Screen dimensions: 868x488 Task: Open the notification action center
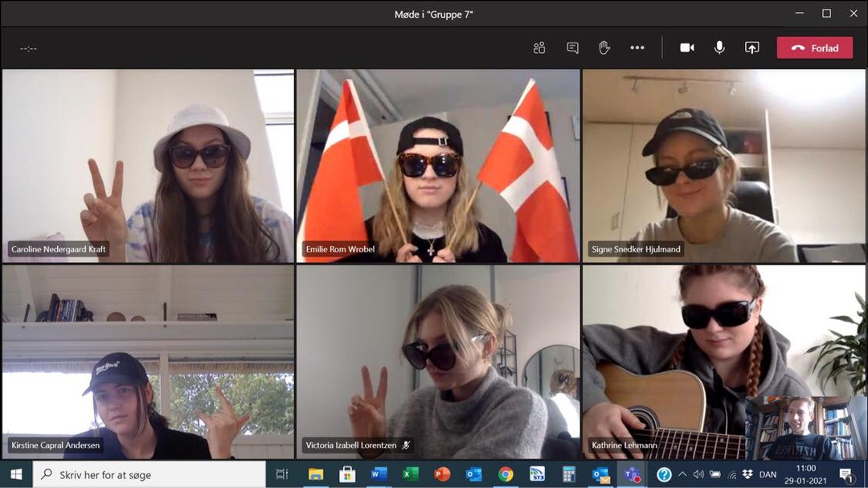point(845,474)
